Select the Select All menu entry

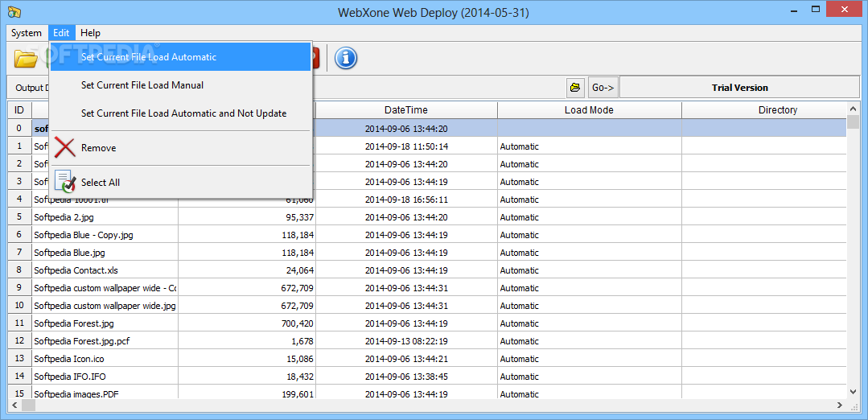[180, 182]
